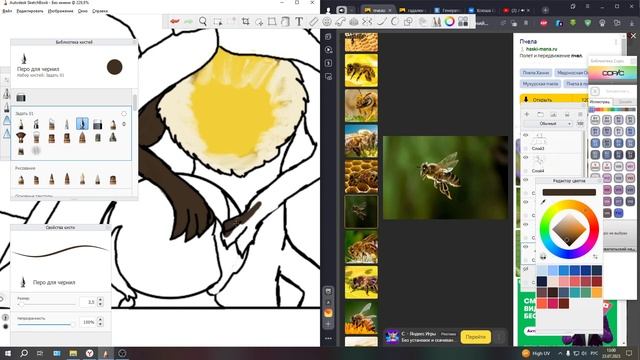
Task: Open the Color Wheel from SketchBook toolbar
Action: click(x=449, y=22)
